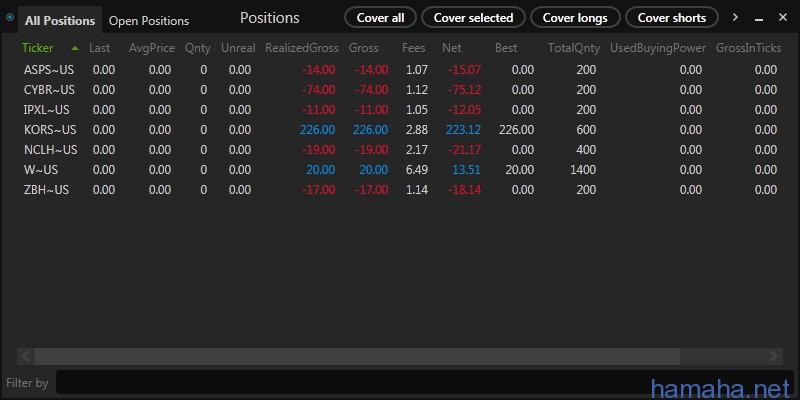Minimize the Positions window
The image size is (800, 400).
pos(758,18)
